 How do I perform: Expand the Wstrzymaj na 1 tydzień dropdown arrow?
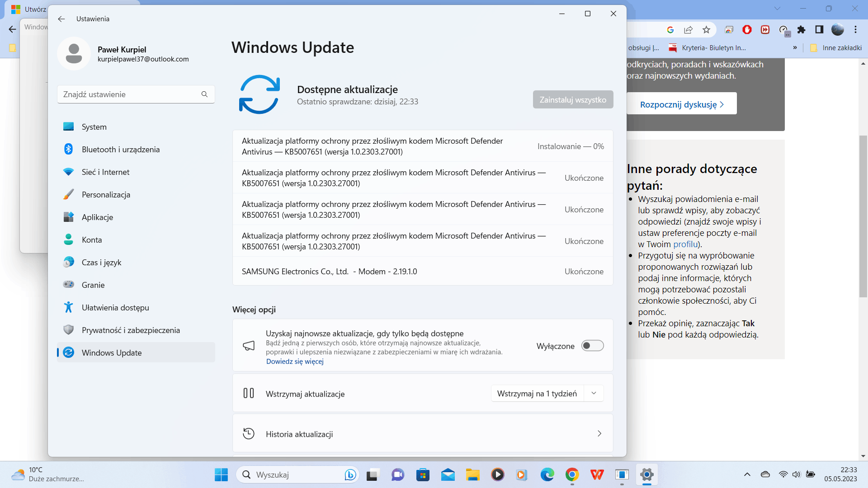(594, 394)
